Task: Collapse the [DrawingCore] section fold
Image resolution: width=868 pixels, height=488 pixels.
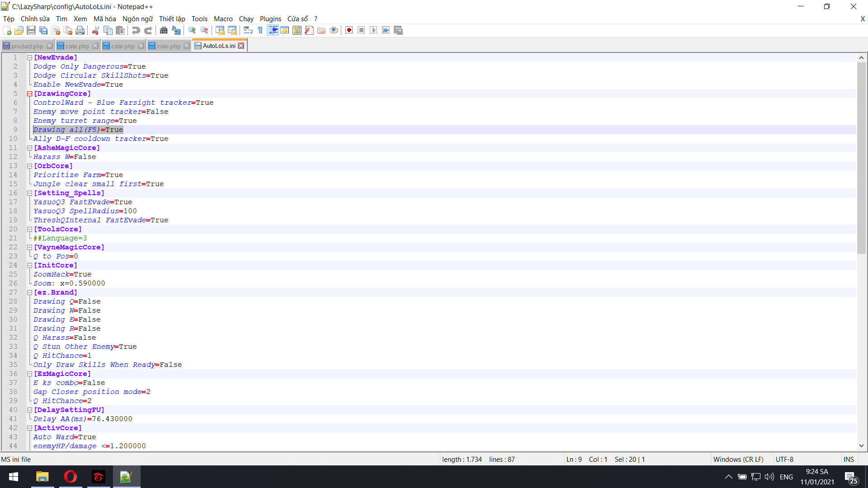Action: click(29, 94)
